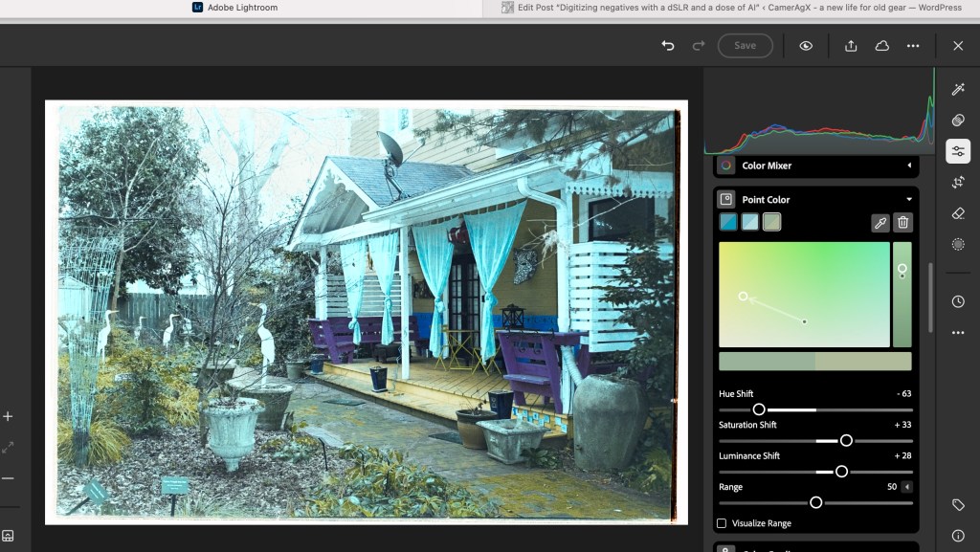Toggle the show original eye icon
The image size is (980, 552).
806,46
